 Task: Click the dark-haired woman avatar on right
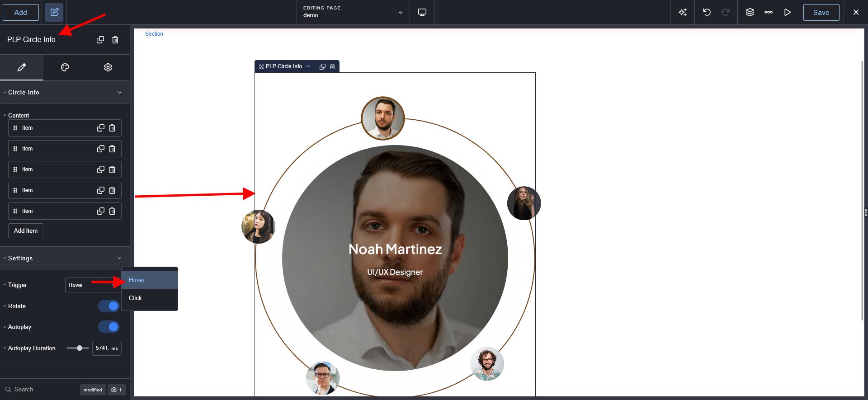coord(524,203)
